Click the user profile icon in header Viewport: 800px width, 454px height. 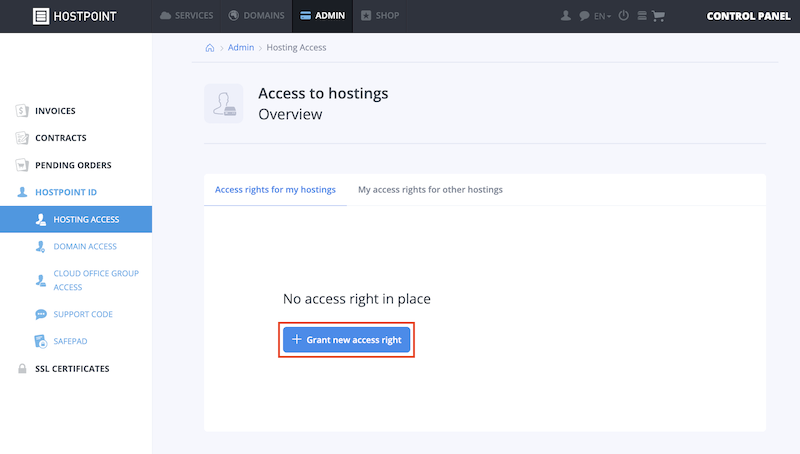point(565,16)
